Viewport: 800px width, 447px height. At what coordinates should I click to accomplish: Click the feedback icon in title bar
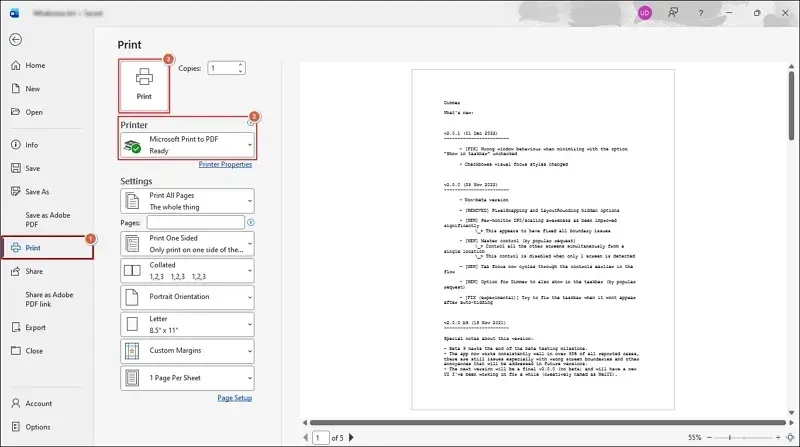673,13
